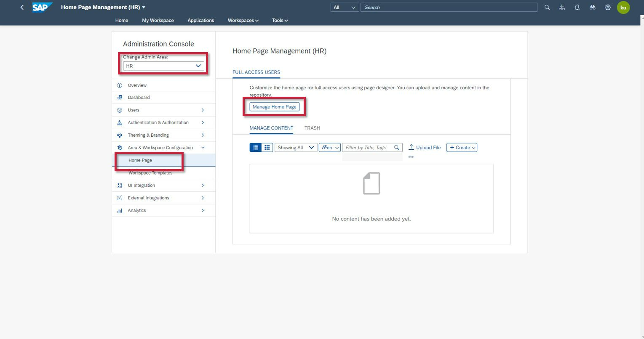Open the Tools menu dropdown
This screenshot has width=644, height=339.
click(280, 20)
